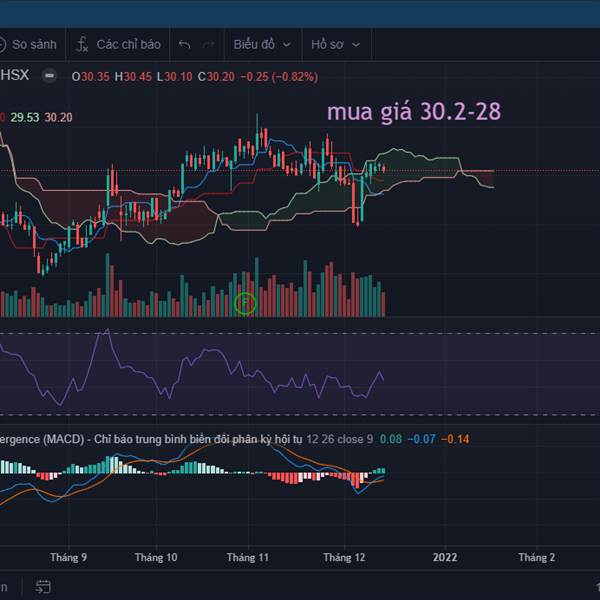Open the fx indicators list
Viewport: 600px width, 600px height.
tap(118, 45)
